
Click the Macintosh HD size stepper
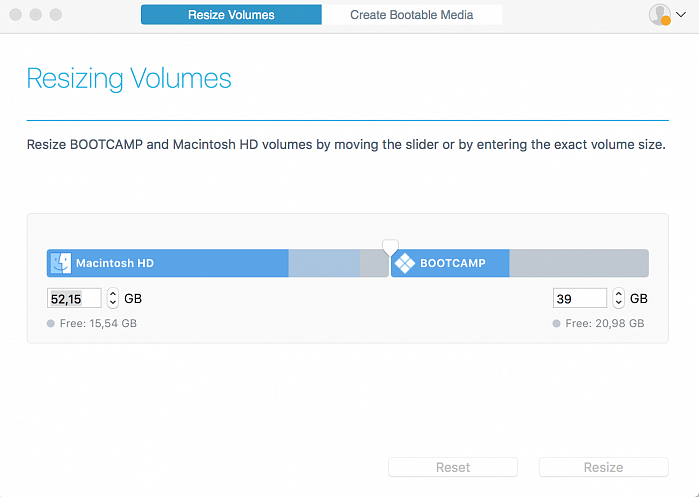[x=113, y=298]
